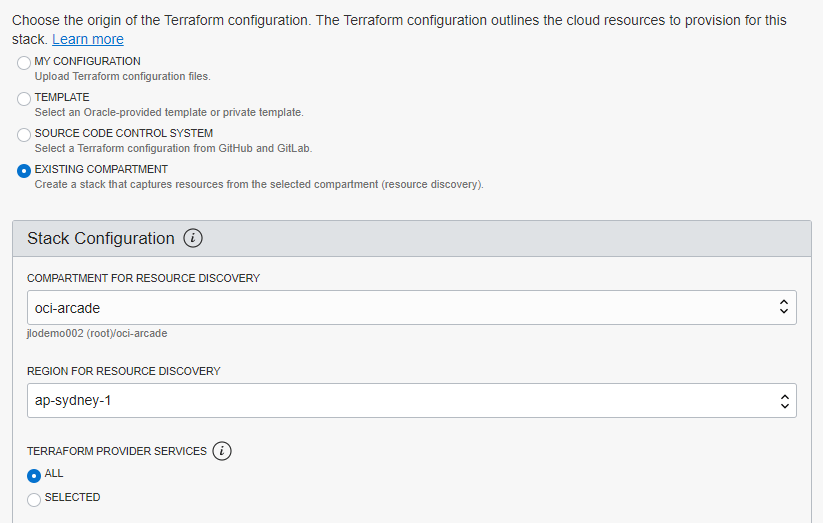
Task: Select the MY CONFIGURATION radio button
Action: [24, 63]
